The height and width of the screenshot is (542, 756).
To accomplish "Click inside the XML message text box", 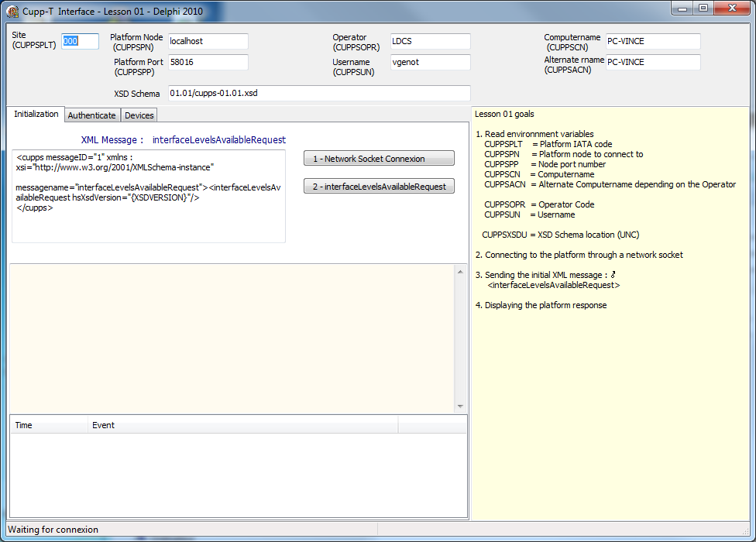I will point(148,195).
